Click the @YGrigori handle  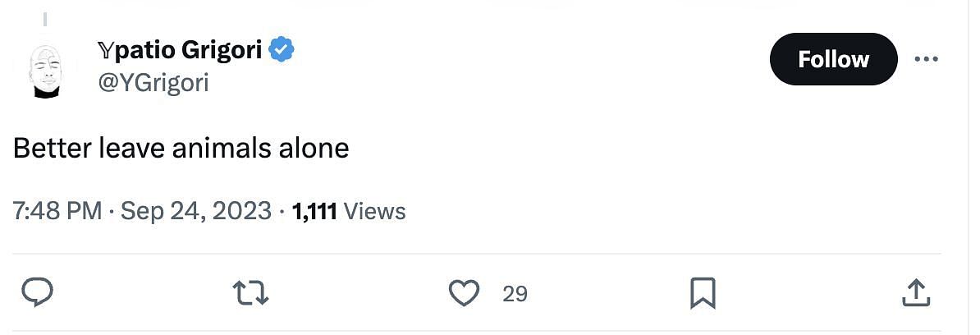tap(153, 82)
